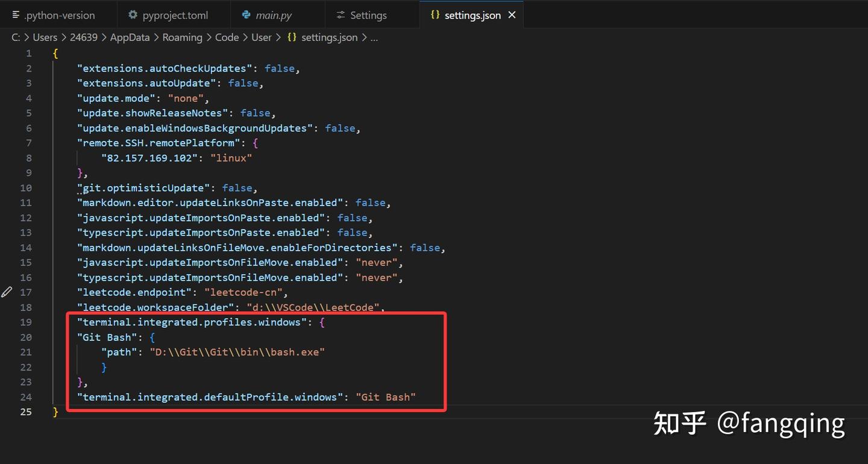Click the "terminal.integrated.defaultProfile.windows" key
This screenshot has width=868, height=464.
pyautogui.click(x=210, y=397)
